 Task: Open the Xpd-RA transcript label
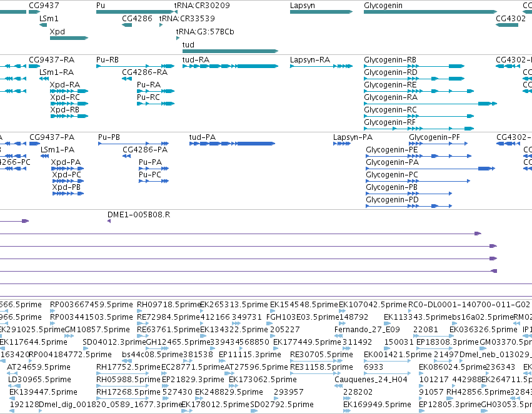65,85
